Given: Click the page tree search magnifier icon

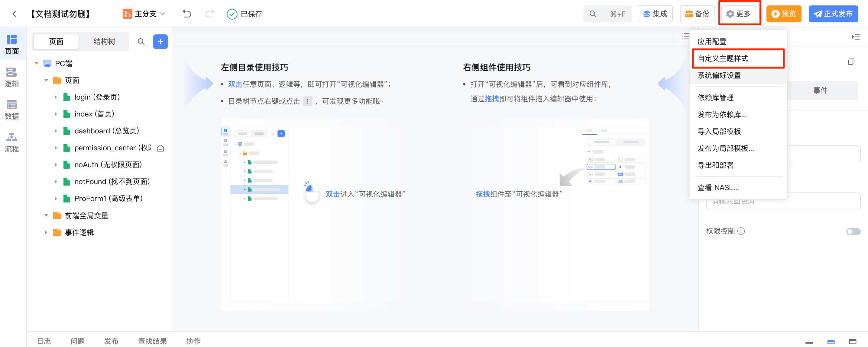Looking at the screenshot, I should tap(141, 41).
